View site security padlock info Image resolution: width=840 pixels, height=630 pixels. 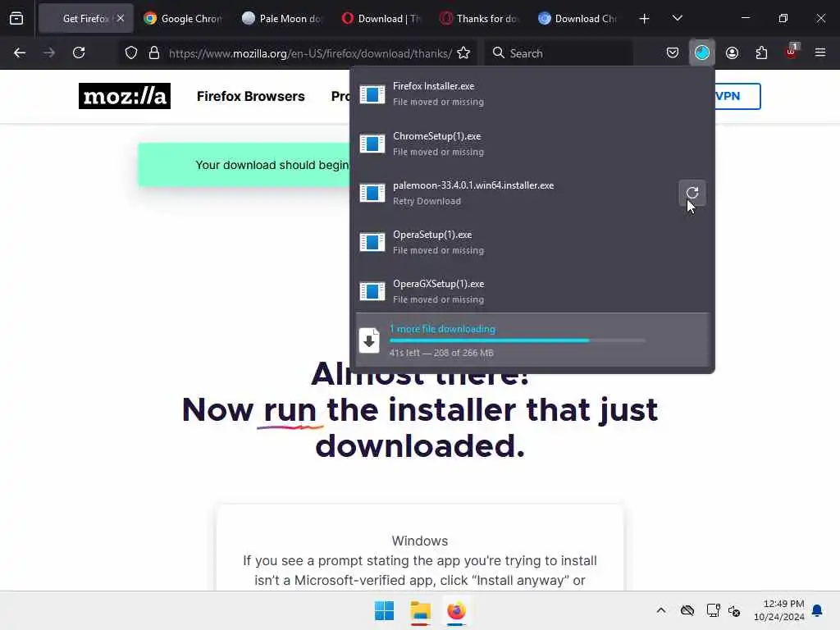[x=154, y=53]
